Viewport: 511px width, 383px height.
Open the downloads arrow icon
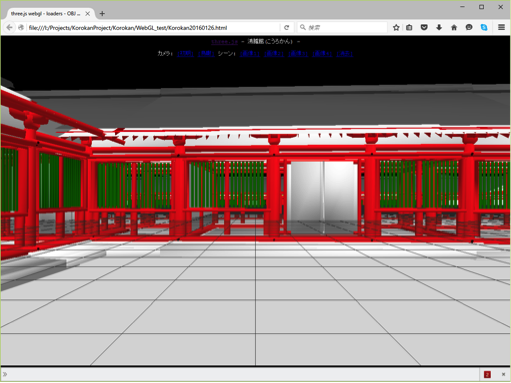click(x=439, y=27)
